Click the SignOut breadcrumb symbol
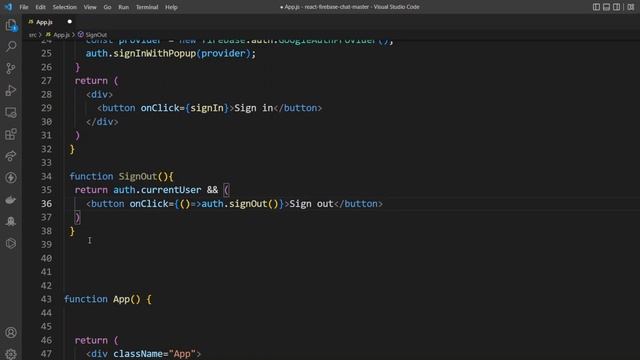Viewport: 640px width, 360px height. pos(93,35)
